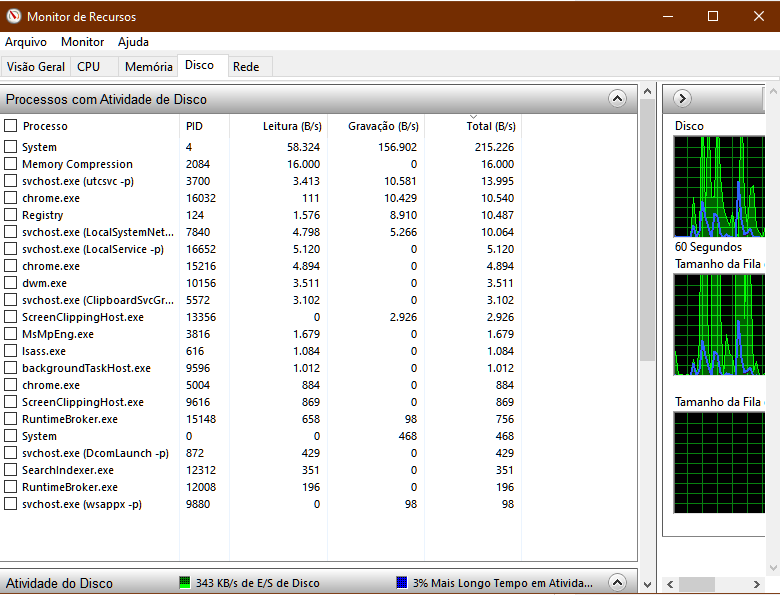Open the Monitor menu
Viewport: 780px width, 595px height.
[x=83, y=42]
